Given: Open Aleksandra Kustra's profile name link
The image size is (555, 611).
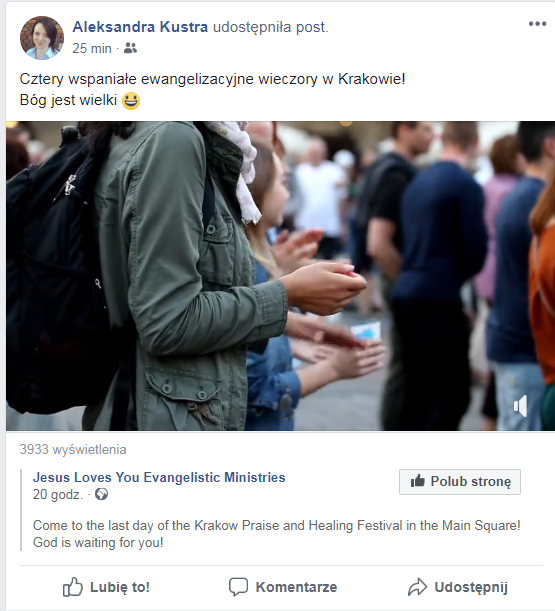Looking at the screenshot, I should [x=140, y=27].
